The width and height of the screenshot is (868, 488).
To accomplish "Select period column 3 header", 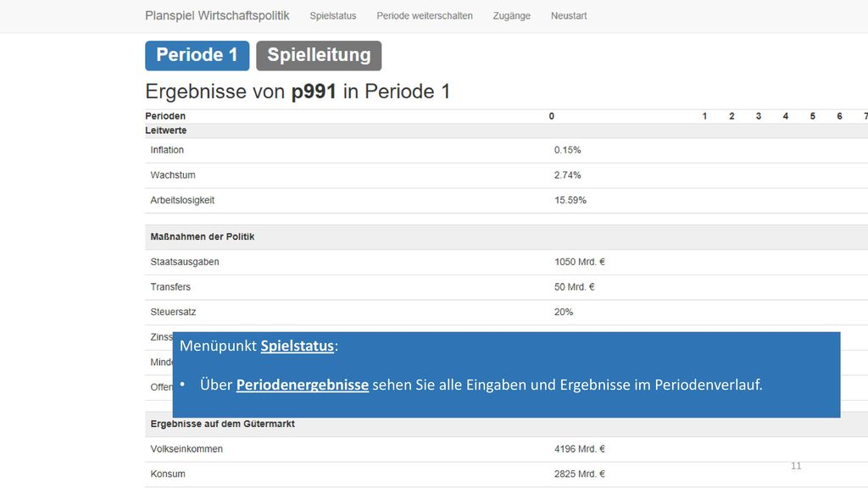I will (759, 116).
